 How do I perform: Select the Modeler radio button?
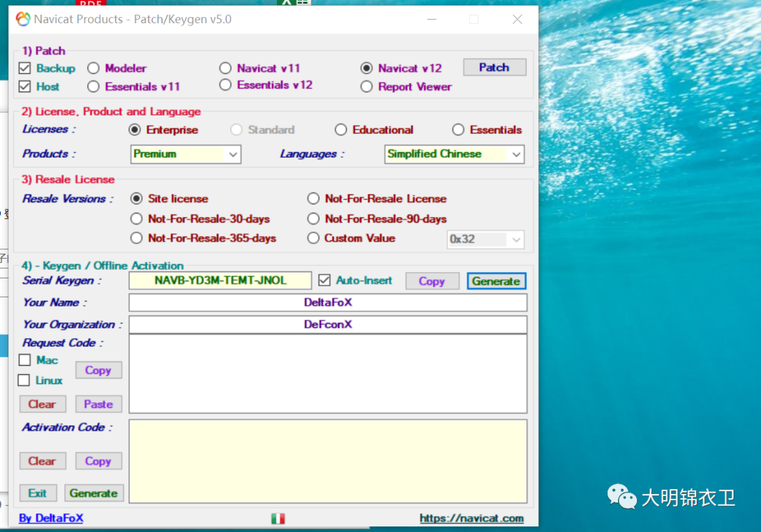(94, 68)
